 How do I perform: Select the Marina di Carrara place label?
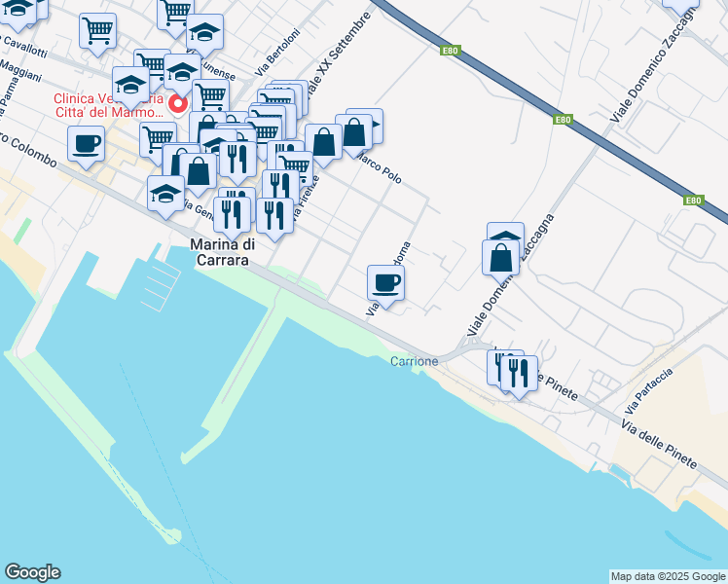pos(223,252)
